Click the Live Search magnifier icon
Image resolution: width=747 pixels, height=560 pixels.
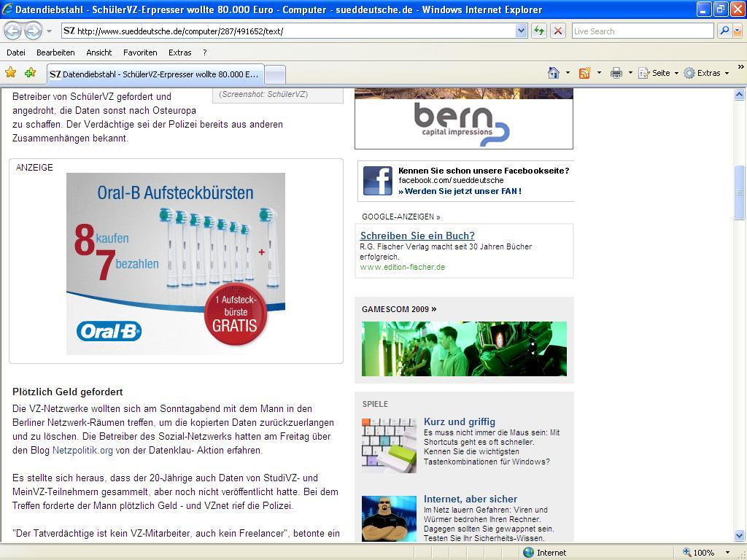pos(724,31)
